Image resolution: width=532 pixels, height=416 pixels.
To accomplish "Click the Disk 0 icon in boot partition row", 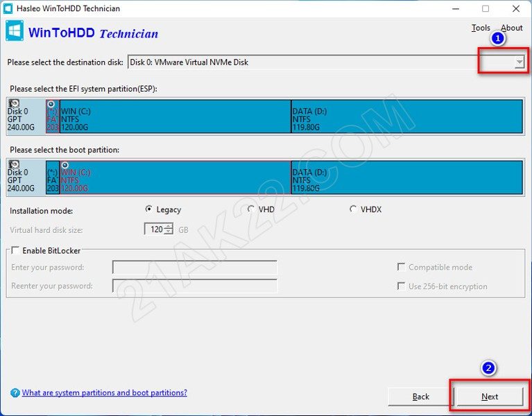I will (x=14, y=164).
